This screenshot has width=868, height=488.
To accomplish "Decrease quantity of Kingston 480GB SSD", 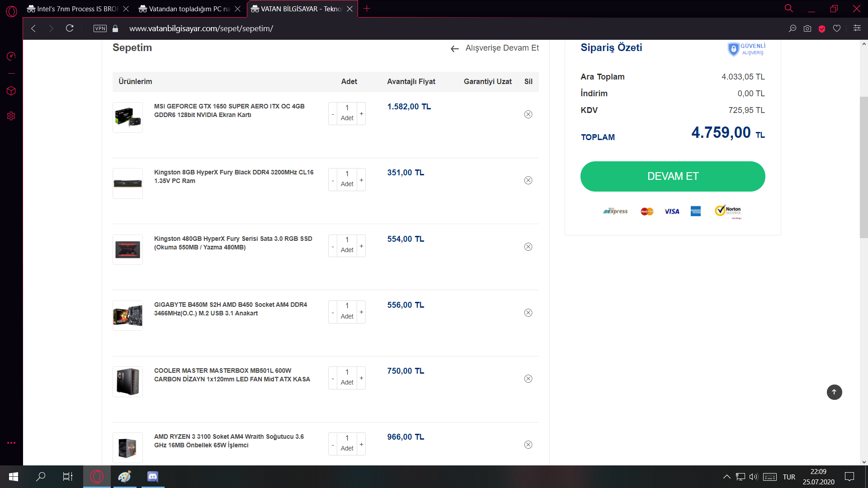I will pos(333,246).
